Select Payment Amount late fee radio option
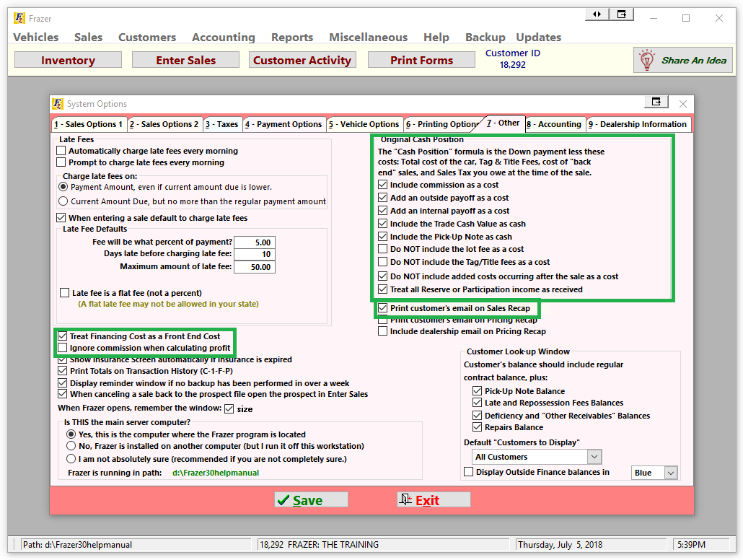743x560 pixels. point(63,187)
